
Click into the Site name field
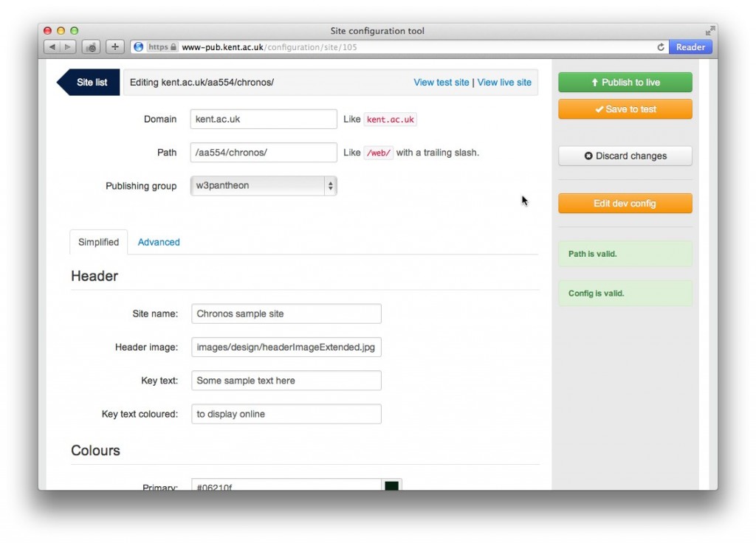coord(286,314)
